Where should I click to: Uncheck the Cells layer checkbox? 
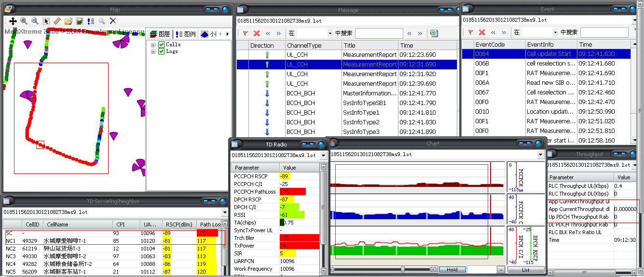[x=162, y=45]
